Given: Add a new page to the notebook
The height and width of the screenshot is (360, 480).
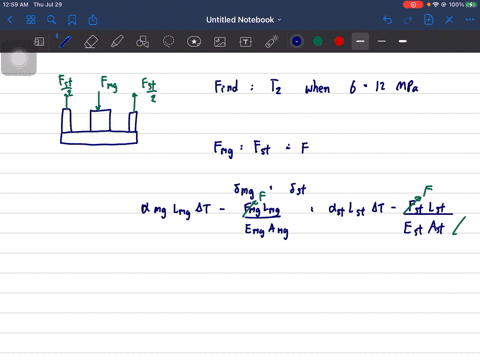Looking at the screenshot, I should (429, 20).
